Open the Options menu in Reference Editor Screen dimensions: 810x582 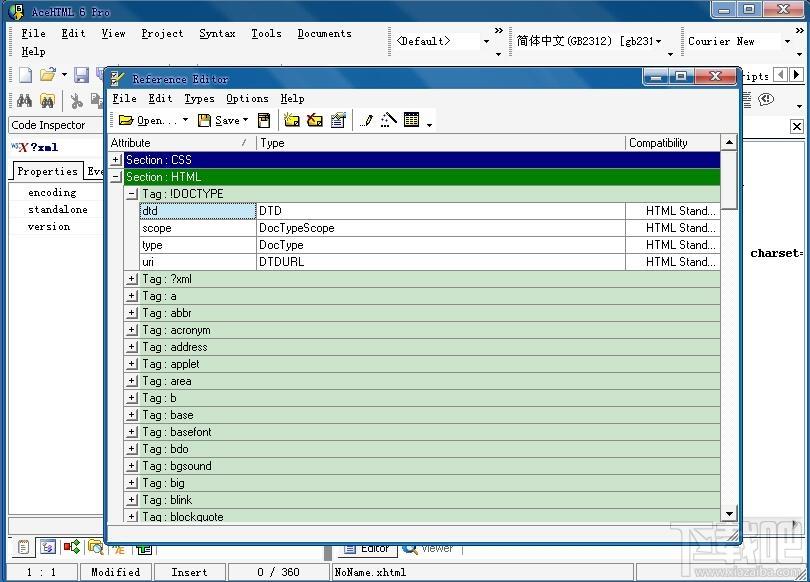click(247, 98)
